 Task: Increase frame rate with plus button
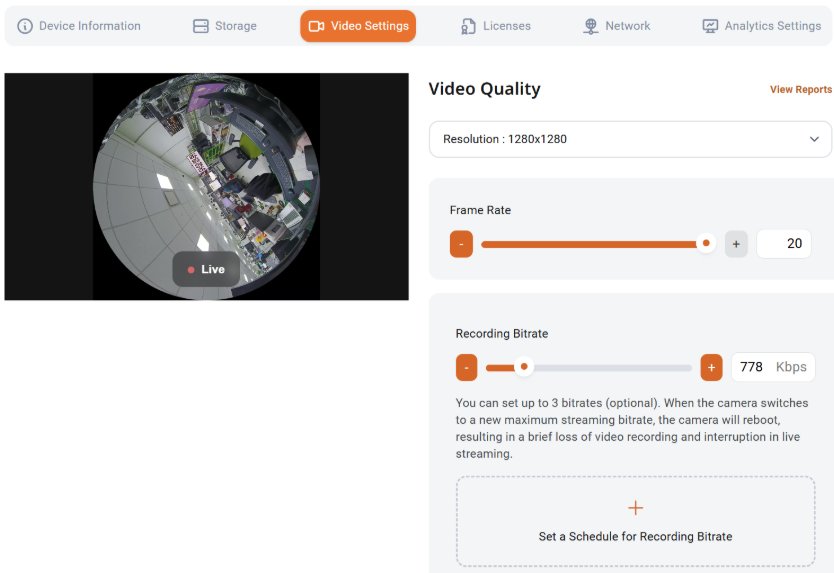(x=736, y=243)
